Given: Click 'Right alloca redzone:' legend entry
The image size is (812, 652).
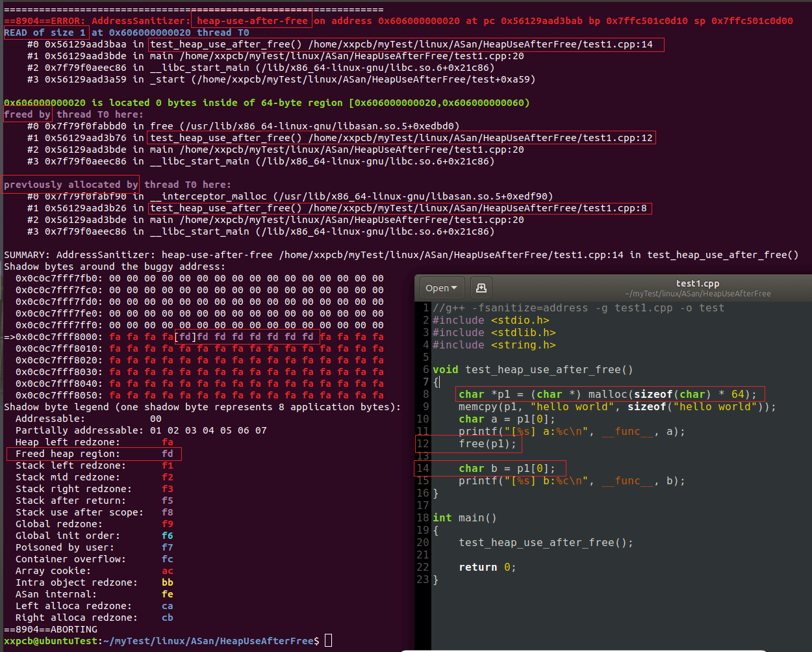Looking at the screenshot, I should [x=94, y=618].
